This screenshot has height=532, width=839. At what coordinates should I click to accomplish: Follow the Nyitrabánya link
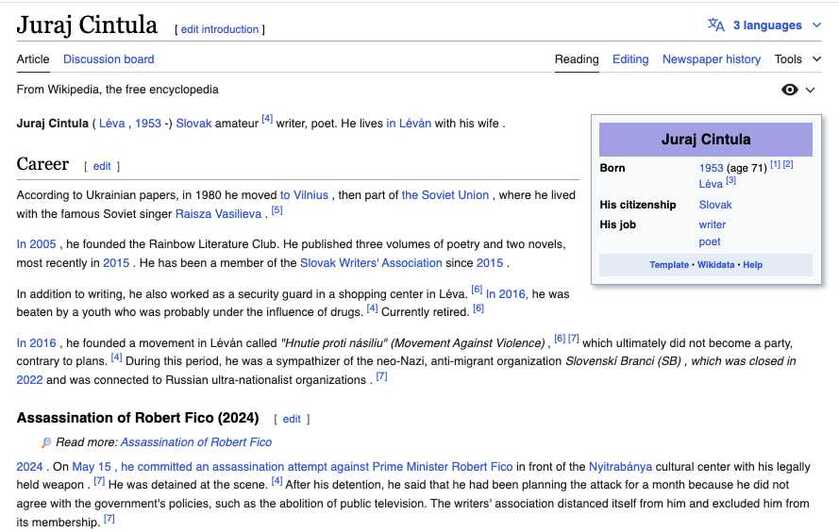coord(620,467)
